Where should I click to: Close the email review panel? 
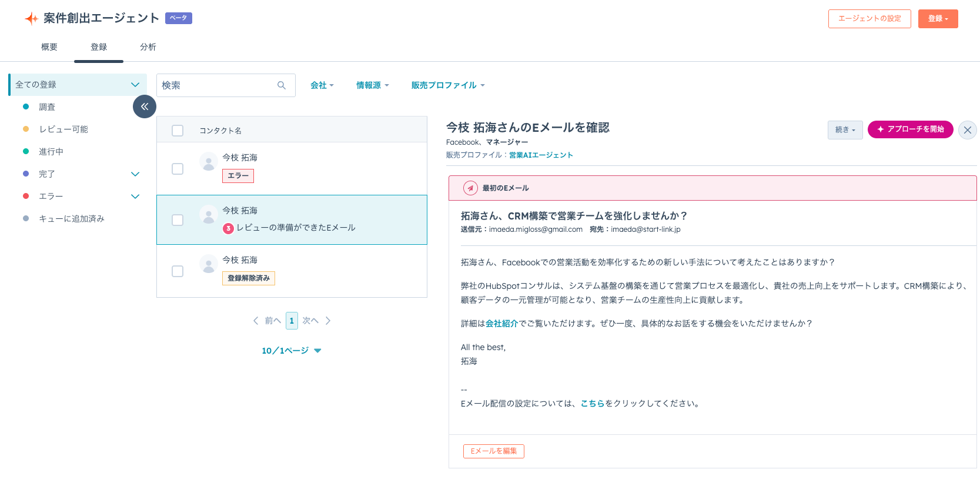coord(967,130)
